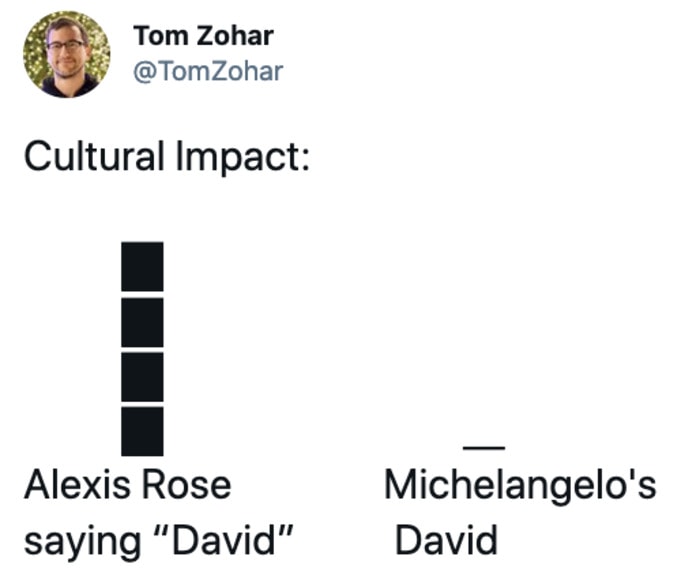Image resolution: width=700 pixels, height=583 pixels.
Task: Open the @TomZohar handle link
Action: [x=208, y=71]
